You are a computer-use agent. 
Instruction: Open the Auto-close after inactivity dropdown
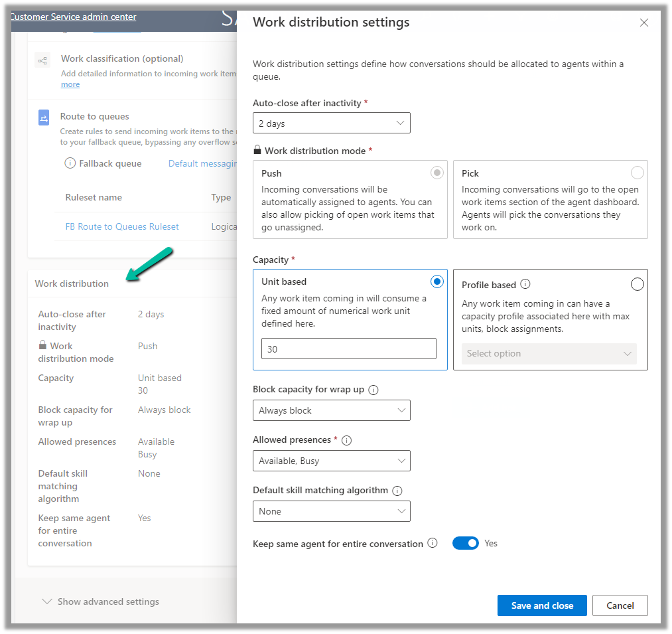332,123
